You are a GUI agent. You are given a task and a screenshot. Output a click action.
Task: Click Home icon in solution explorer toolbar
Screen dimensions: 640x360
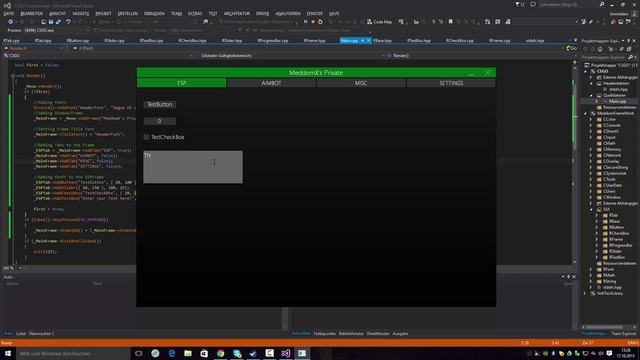600,49
